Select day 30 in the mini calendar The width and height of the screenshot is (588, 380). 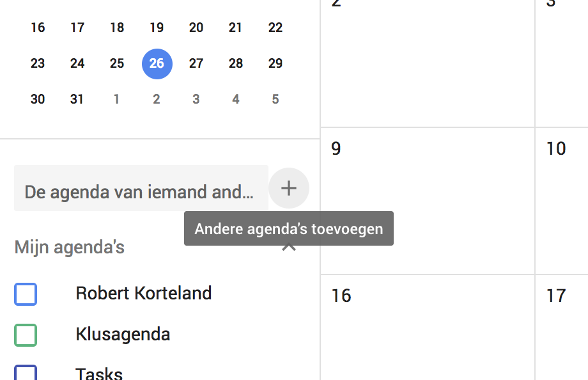tap(38, 99)
